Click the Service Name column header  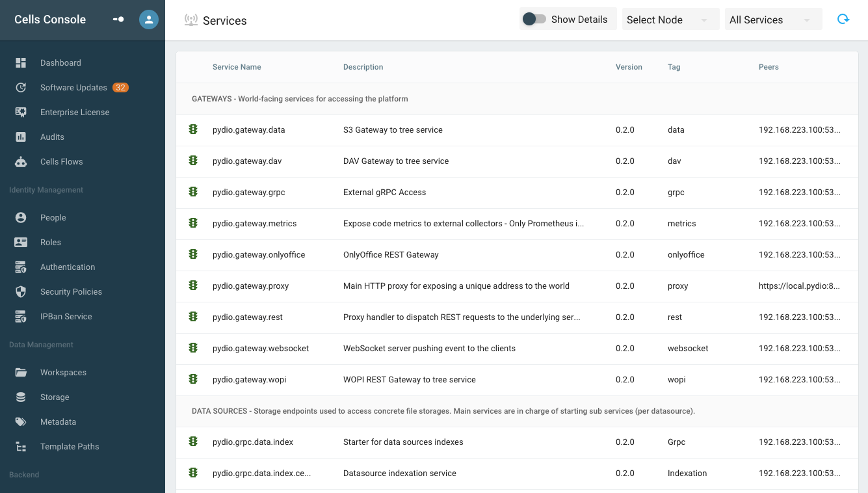[237, 67]
